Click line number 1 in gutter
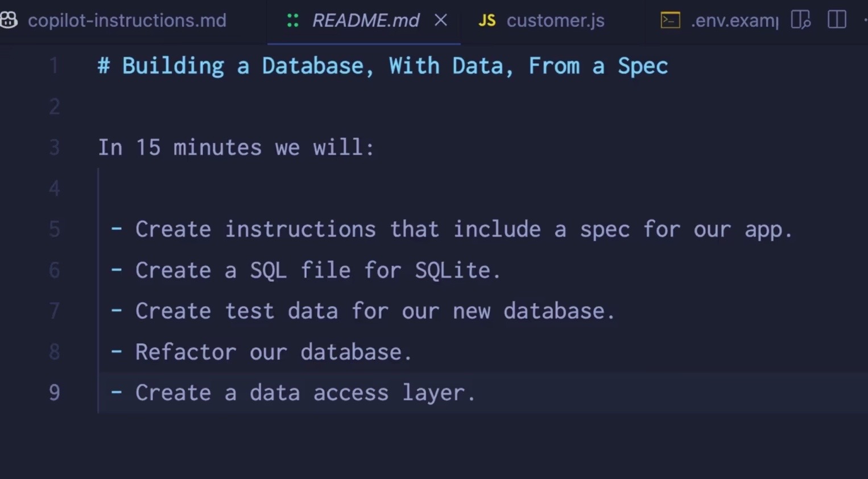 [x=54, y=66]
